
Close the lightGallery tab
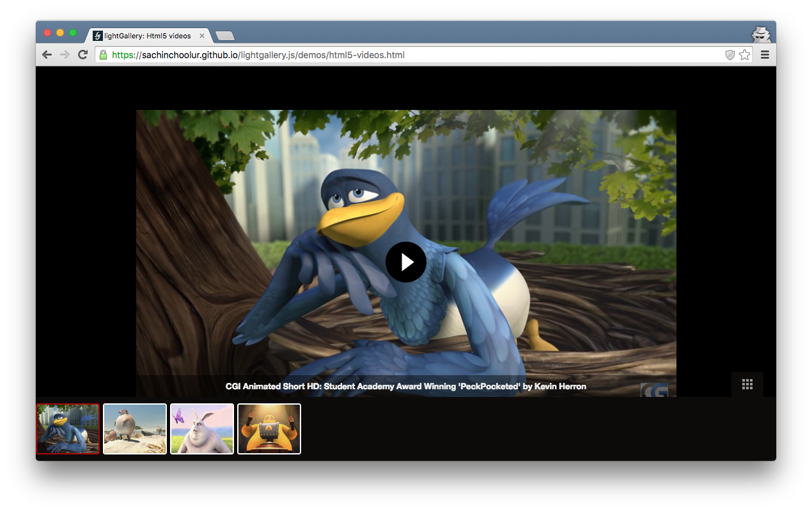(x=202, y=36)
